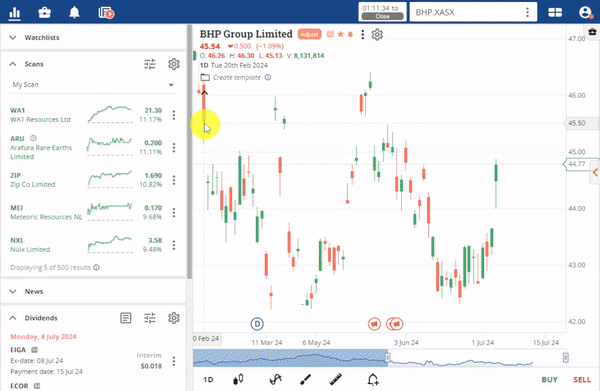Viewport: 600px width, 391px height.
Task: Toggle the favourite star for BHP Group
Action: [341, 34]
